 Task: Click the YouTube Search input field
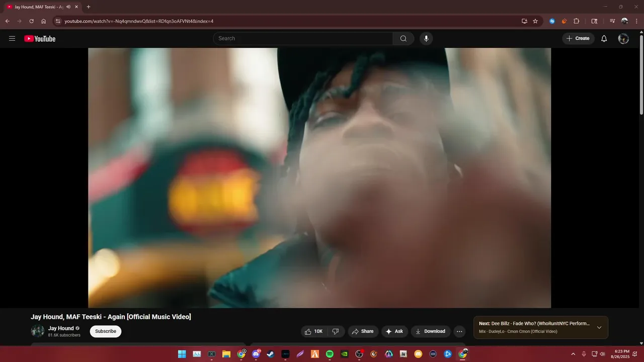[304, 39]
